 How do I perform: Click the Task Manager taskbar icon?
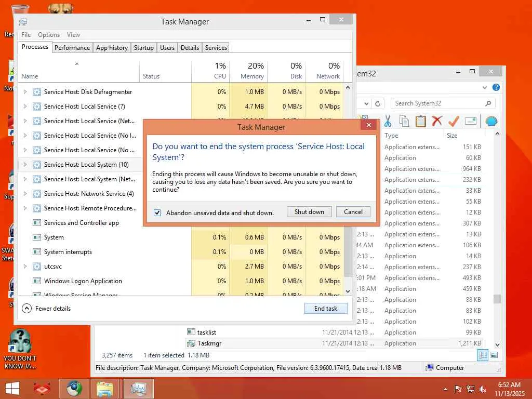pyautogui.click(x=138, y=389)
